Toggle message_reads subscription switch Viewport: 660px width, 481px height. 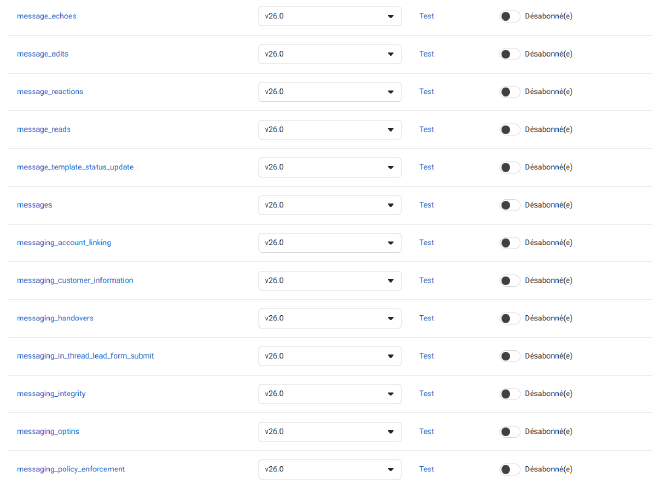(510, 130)
